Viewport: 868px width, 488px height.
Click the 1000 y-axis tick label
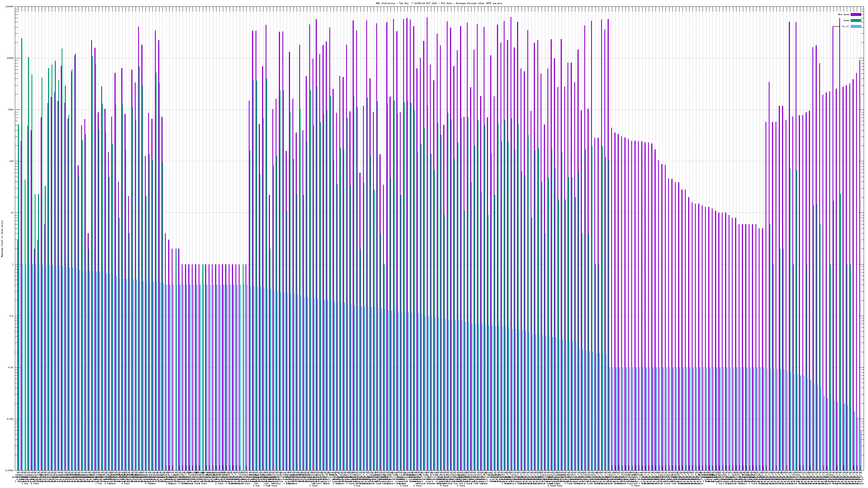coord(11,110)
